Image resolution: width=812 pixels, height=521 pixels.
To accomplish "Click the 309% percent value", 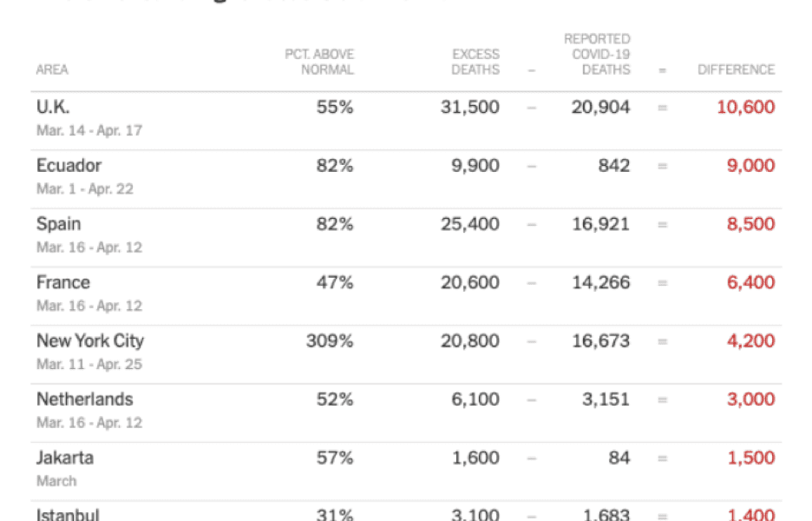I will pyautogui.click(x=330, y=341).
